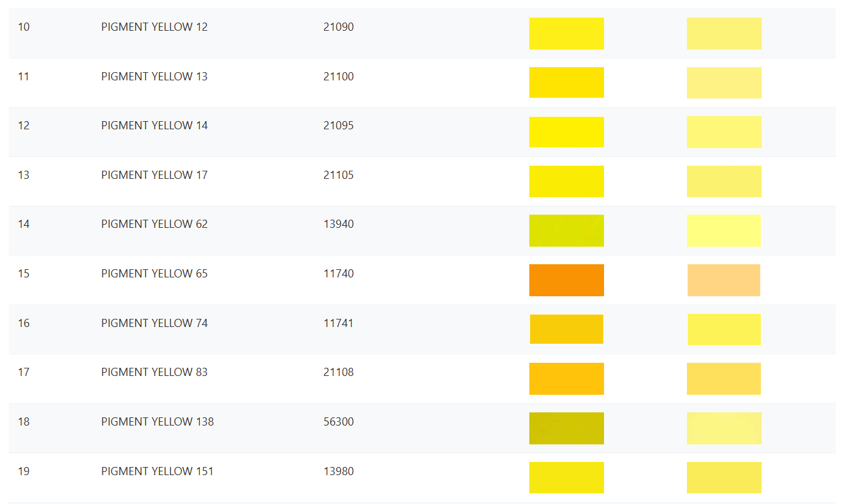
Task: Select the tint swatch for Pigment Yellow 151
Action: pyautogui.click(x=724, y=478)
